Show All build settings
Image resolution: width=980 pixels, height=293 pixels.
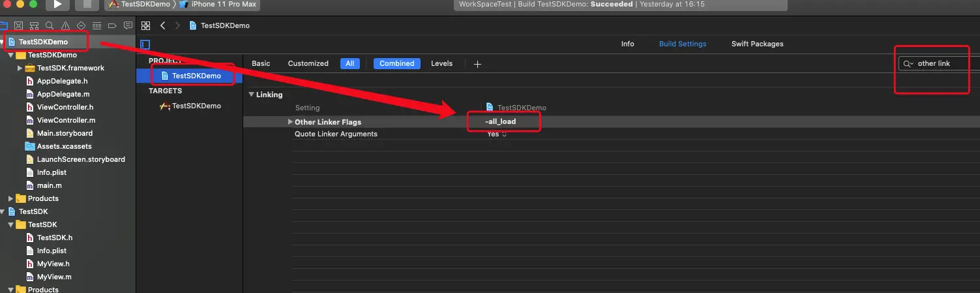pos(350,63)
